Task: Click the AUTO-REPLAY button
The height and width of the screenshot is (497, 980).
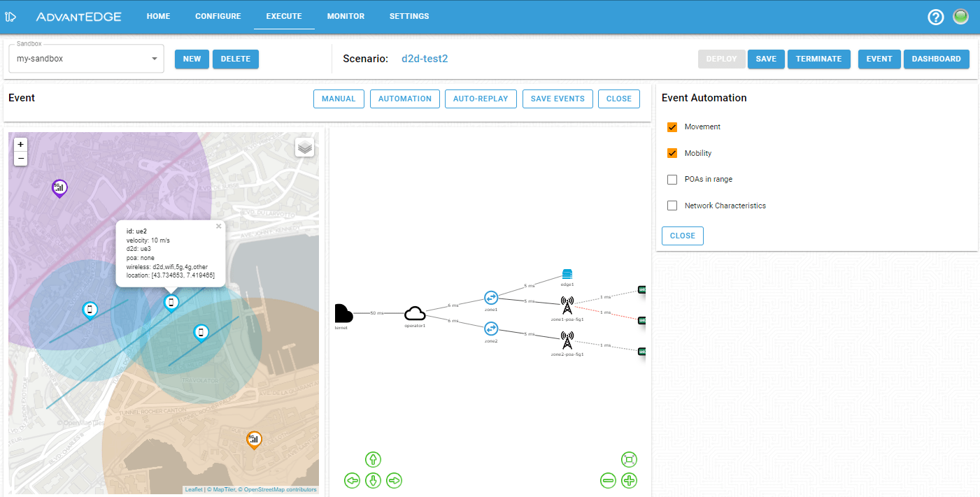Action: (481, 99)
